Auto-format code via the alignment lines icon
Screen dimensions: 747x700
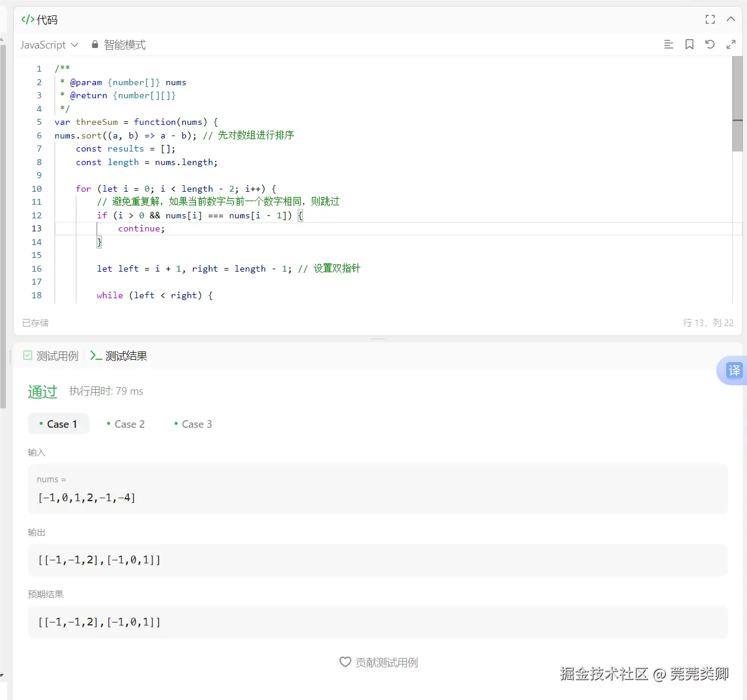pyautogui.click(x=668, y=44)
